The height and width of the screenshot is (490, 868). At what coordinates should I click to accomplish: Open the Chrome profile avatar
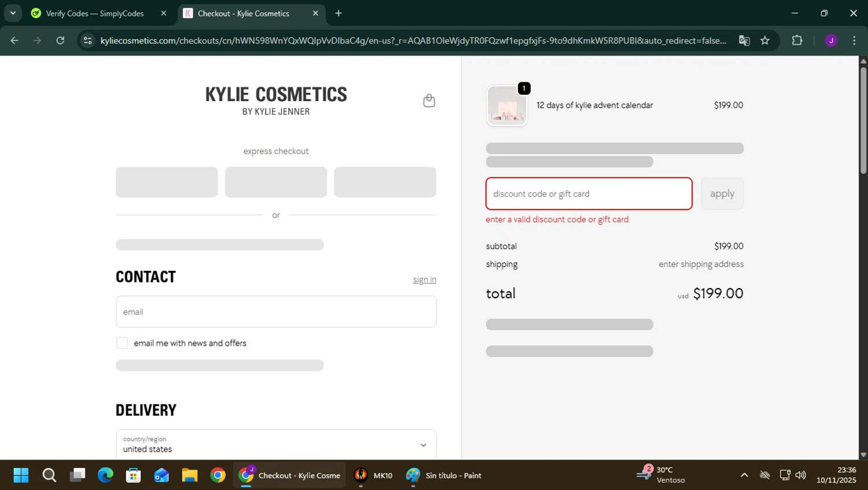click(831, 40)
